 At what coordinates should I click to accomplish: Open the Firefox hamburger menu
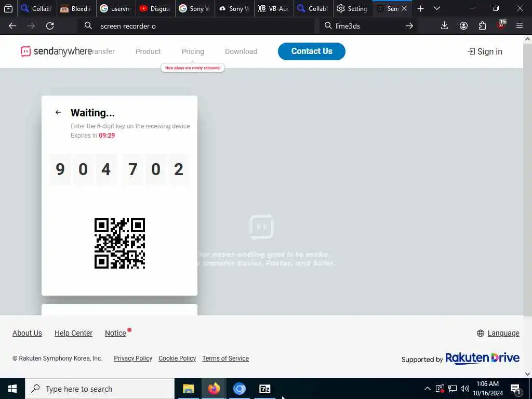click(x=520, y=26)
